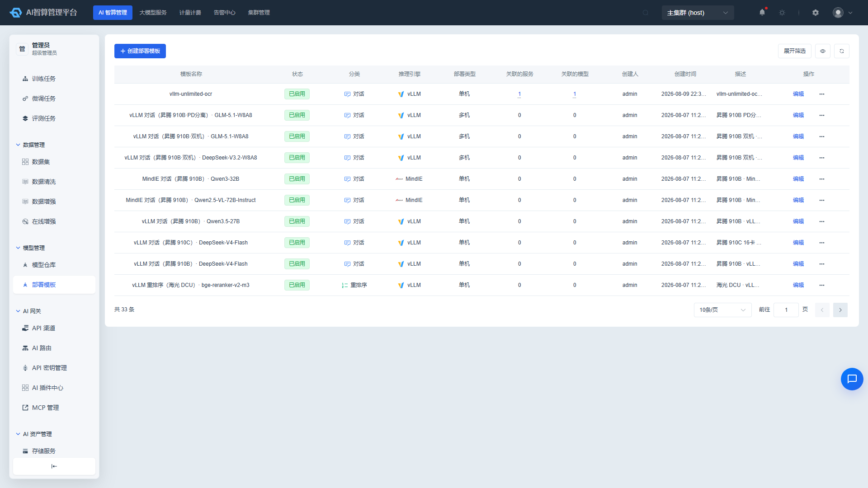
Task: Edit the MindIE Qwen3-32B template
Action: coord(798,179)
